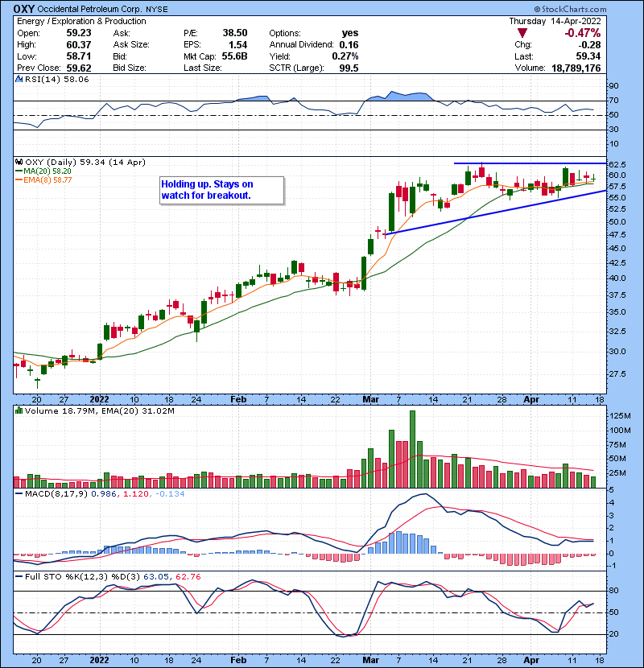Select the 80 level on the stochastic axis
The height and width of the screenshot is (668, 644).
613,591
